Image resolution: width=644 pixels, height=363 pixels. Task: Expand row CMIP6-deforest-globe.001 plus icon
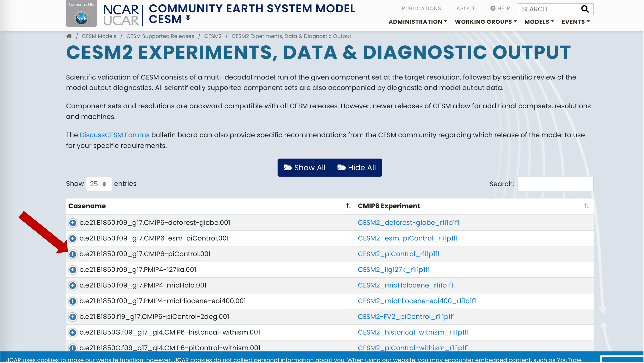point(73,223)
